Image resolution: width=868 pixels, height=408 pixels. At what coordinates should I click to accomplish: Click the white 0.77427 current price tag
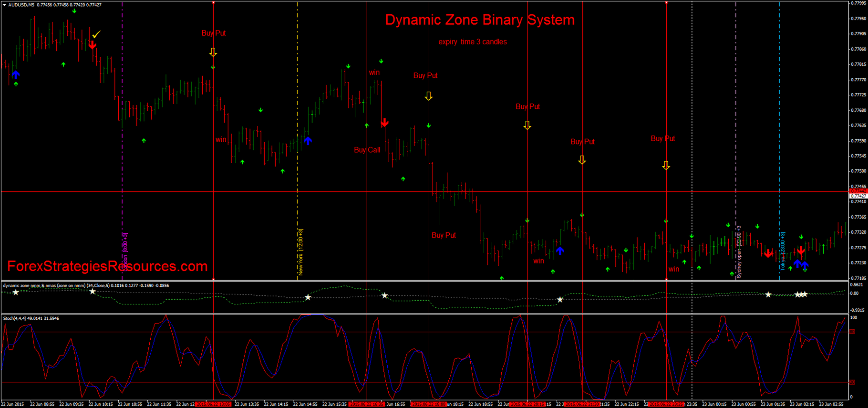pyautogui.click(x=858, y=196)
